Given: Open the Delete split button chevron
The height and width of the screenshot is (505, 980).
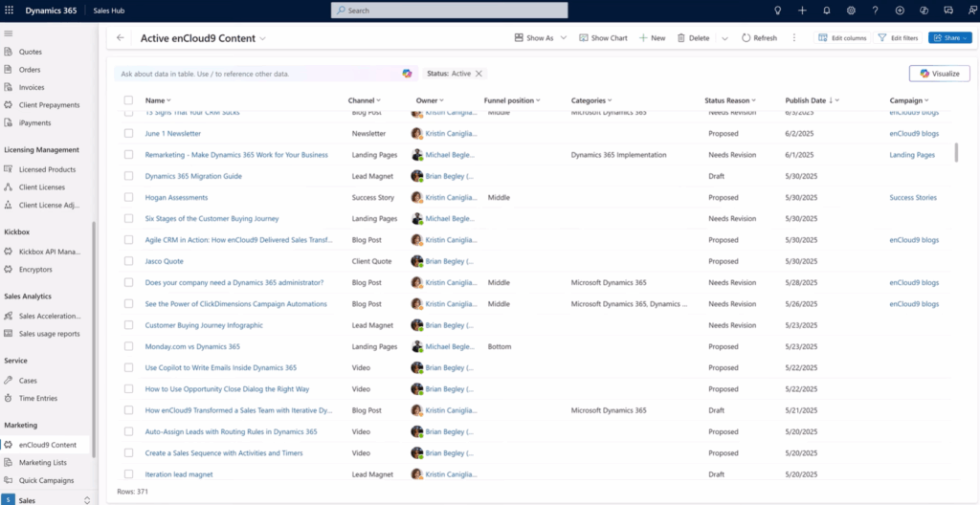Looking at the screenshot, I should click(x=724, y=38).
